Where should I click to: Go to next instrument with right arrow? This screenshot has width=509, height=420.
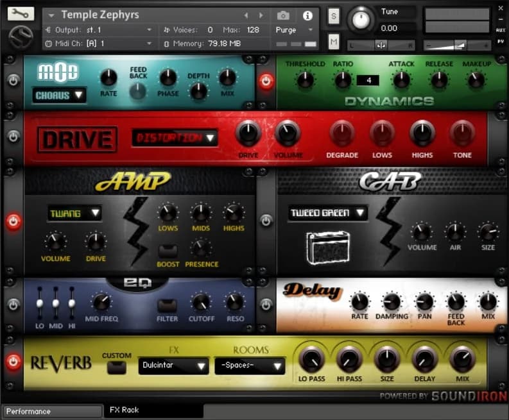(x=261, y=15)
